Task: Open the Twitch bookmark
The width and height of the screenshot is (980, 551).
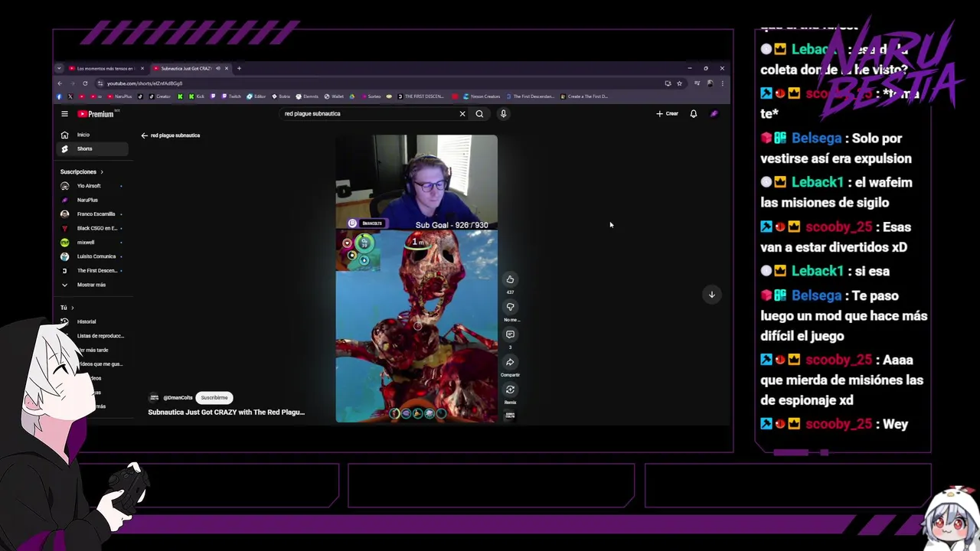Action: 230,96
